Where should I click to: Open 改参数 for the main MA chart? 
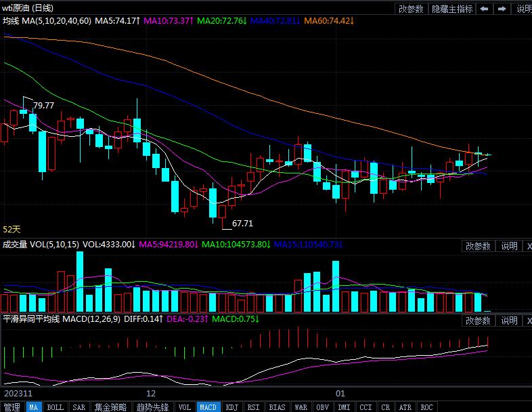point(411,9)
